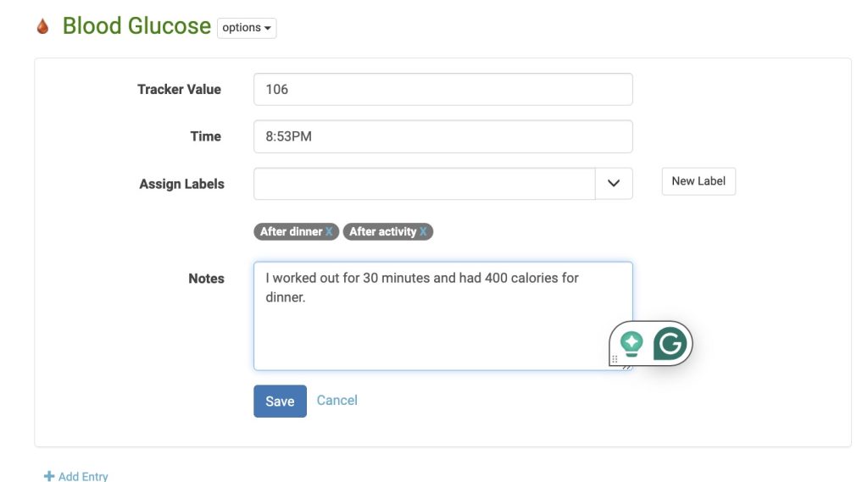Viewport: 868px width, 482px height.
Task: Click the Notes box resize corner handle
Action: click(x=627, y=367)
